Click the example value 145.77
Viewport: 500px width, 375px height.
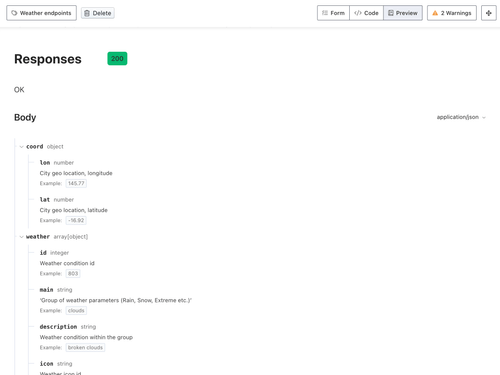pos(76,183)
